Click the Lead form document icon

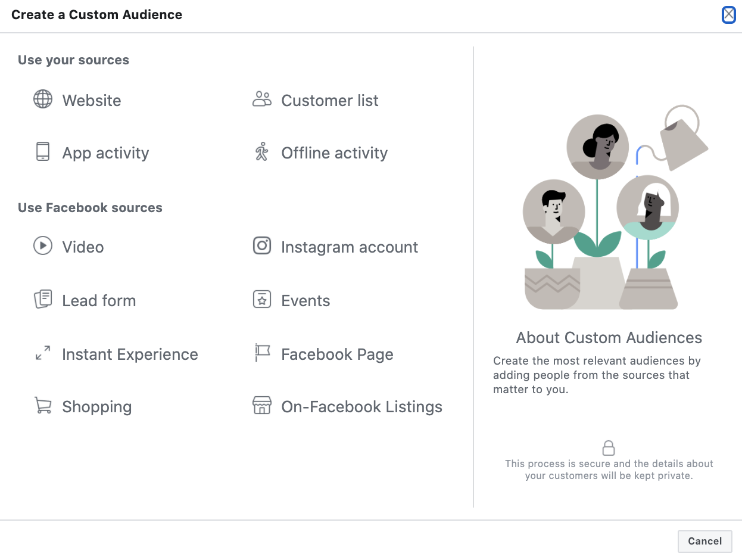pos(42,300)
